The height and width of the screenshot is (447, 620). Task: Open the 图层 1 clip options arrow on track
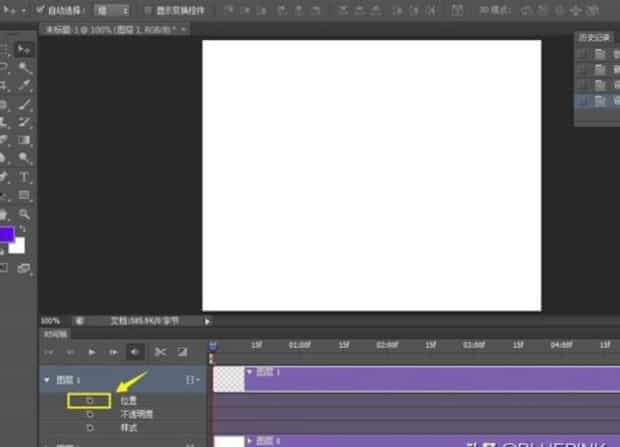click(x=251, y=372)
